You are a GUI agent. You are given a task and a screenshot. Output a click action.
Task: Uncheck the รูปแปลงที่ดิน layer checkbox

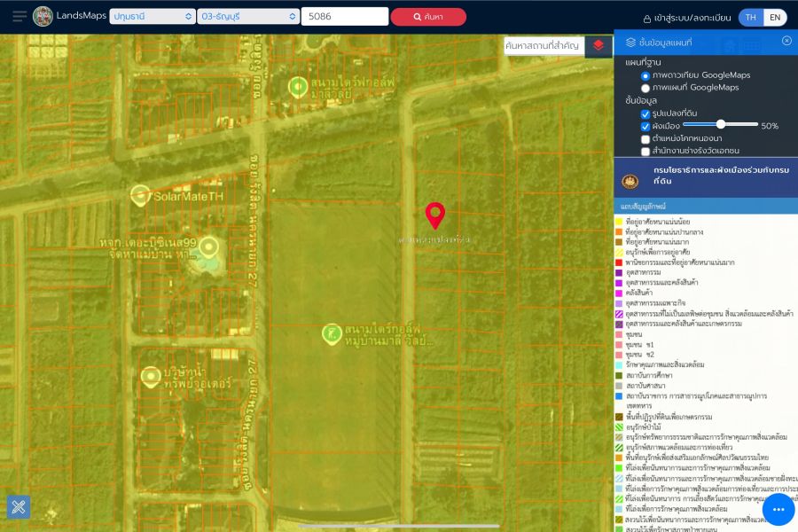[645, 113]
